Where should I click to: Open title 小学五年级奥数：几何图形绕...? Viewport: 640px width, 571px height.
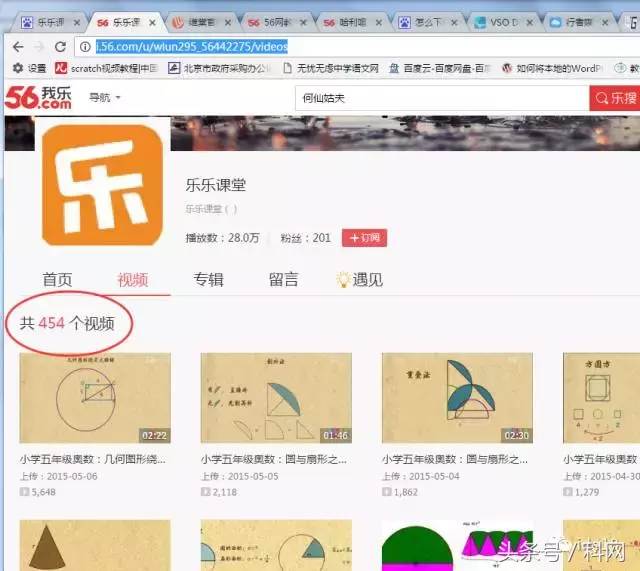[93, 460]
